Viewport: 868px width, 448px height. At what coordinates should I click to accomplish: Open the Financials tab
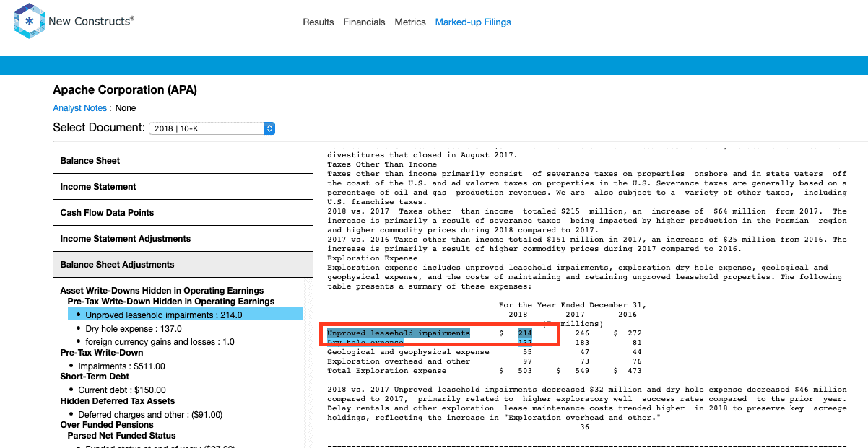click(364, 22)
